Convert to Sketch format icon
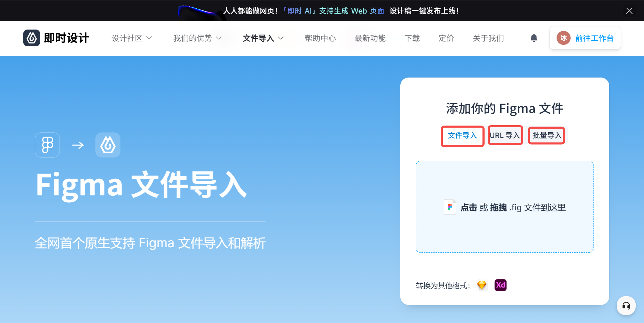Image resolution: width=644 pixels, height=323 pixels. tap(482, 285)
